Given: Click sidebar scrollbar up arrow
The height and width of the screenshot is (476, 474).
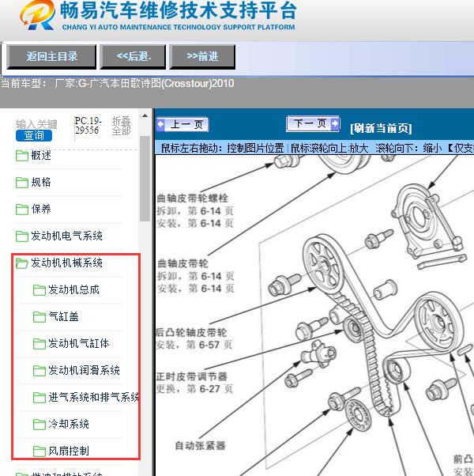Looking at the screenshot, I should [x=145, y=115].
